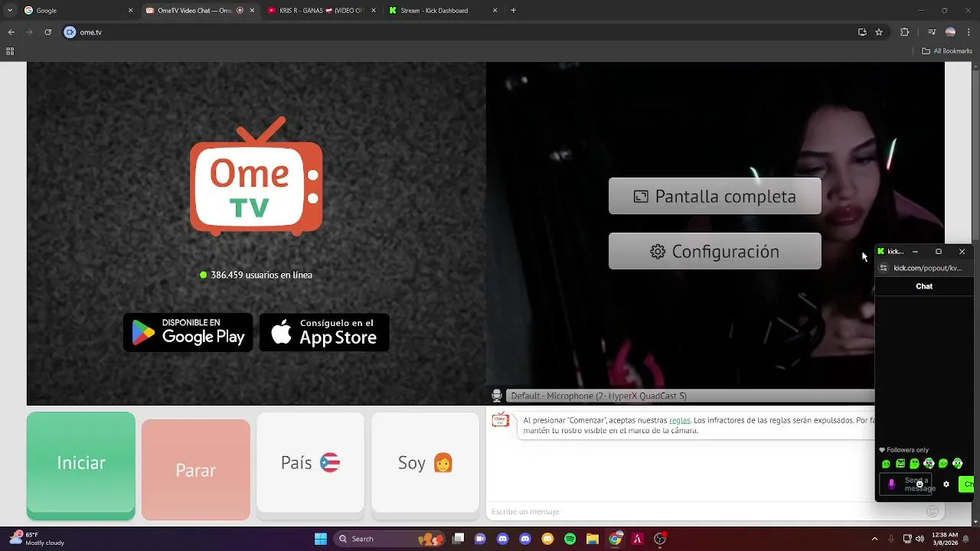This screenshot has height=551, width=980.
Task: Click the camera site-info icon in address bar
Action: click(x=70, y=32)
